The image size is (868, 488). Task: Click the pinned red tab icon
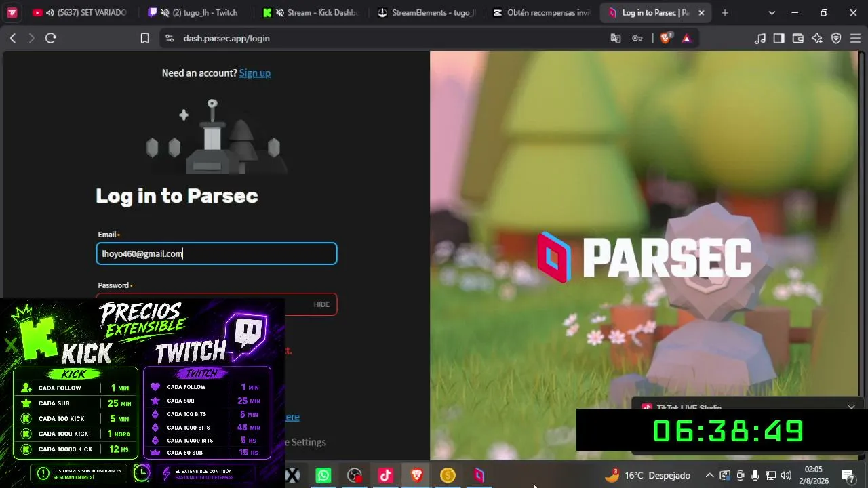[x=12, y=12]
